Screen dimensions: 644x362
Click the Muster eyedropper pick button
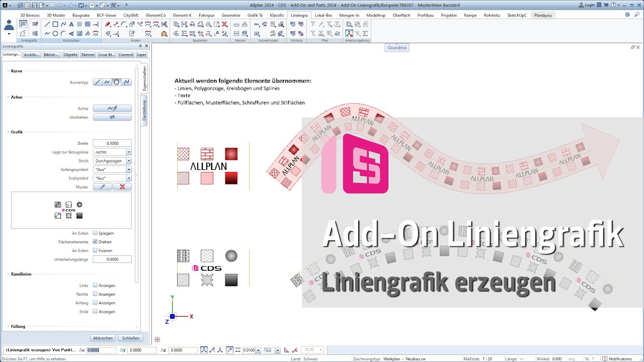103,187
